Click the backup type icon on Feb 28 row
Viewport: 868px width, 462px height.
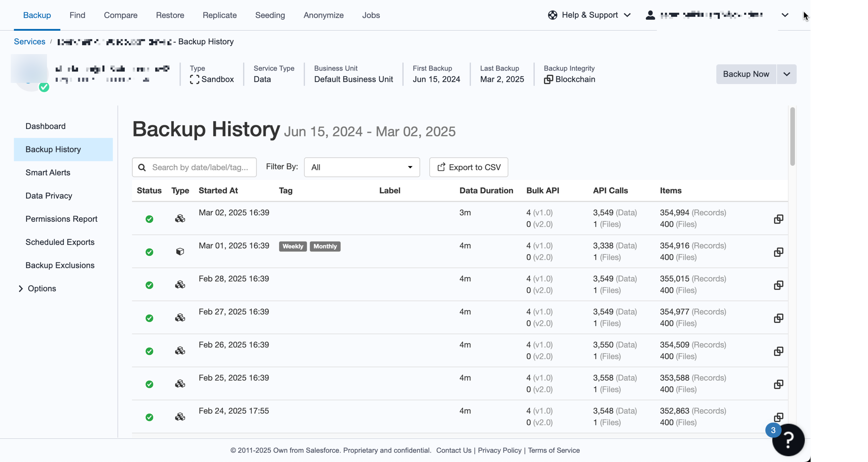pyautogui.click(x=180, y=284)
